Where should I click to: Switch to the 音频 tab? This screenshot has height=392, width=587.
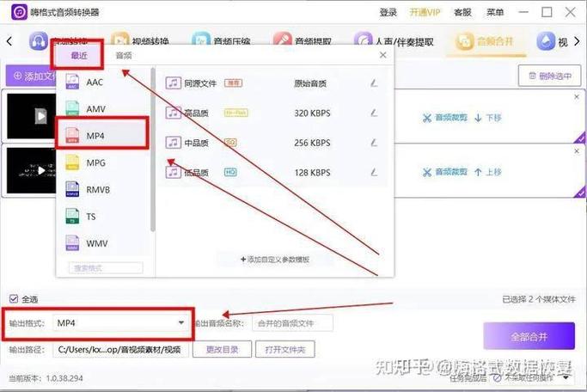point(124,56)
